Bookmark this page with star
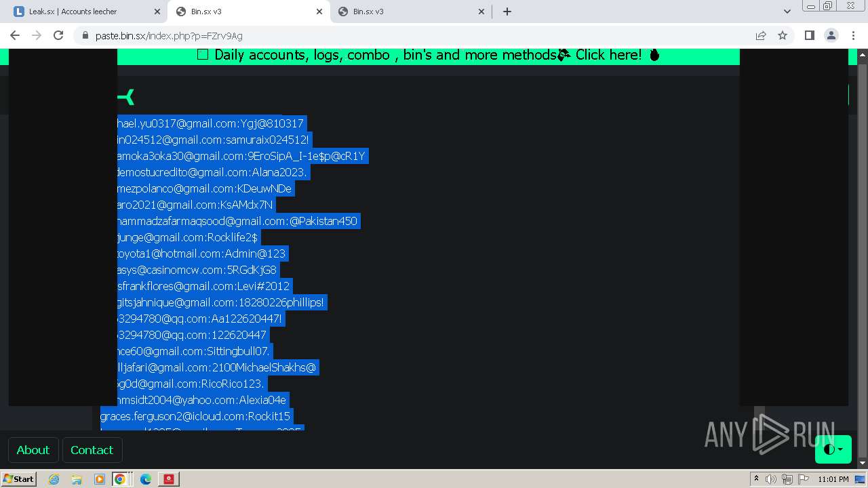The height and width of the screenshot is (488, 868). (783, 35)
